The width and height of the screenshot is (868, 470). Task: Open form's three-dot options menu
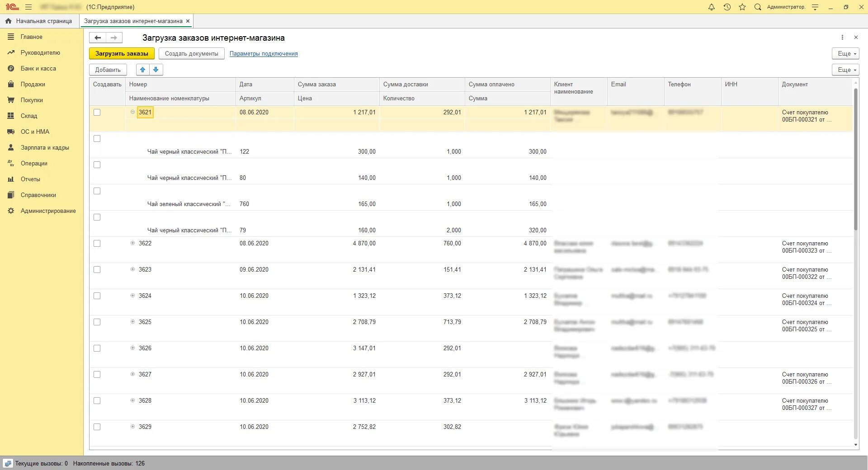pos(842,38)
